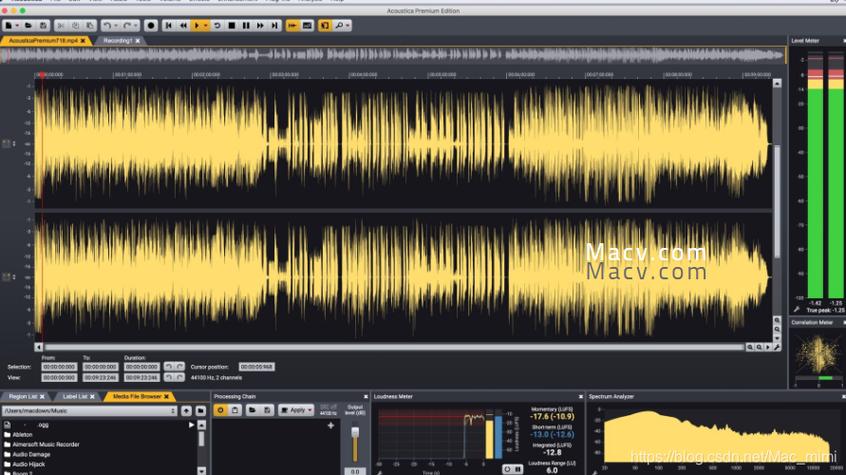This screenshot has height=475, width=846.
Task: Pause the Loudness Meter
Action: 518,469
